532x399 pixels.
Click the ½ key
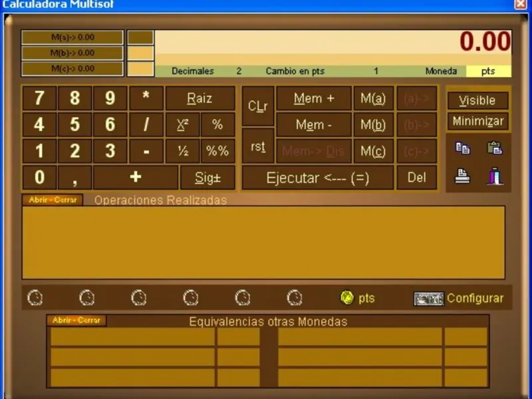182,151
